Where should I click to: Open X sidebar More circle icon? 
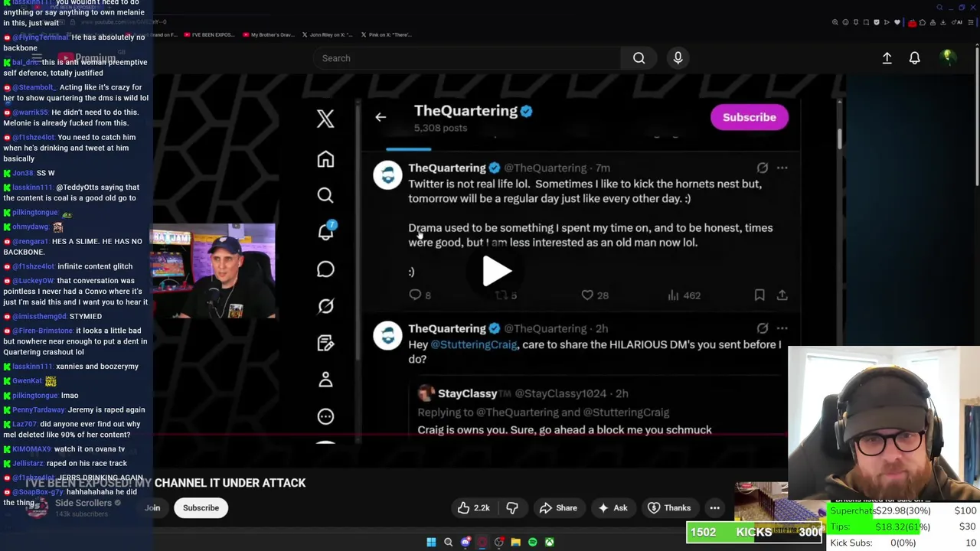[325, 416]
